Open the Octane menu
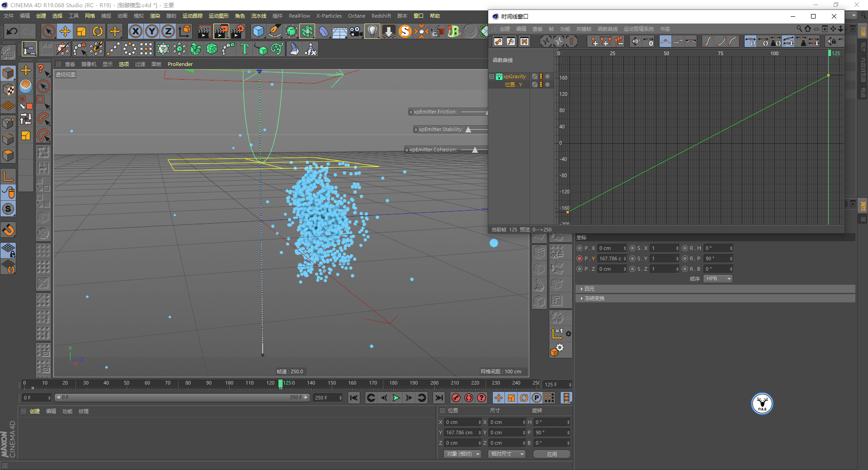The width and height of the screenshot is (868, 470). coord(357,16)
